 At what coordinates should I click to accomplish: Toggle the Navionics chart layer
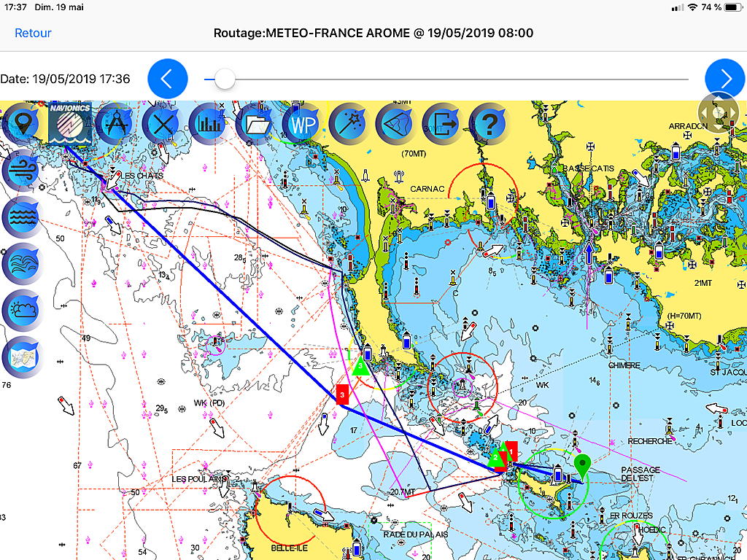69,123
